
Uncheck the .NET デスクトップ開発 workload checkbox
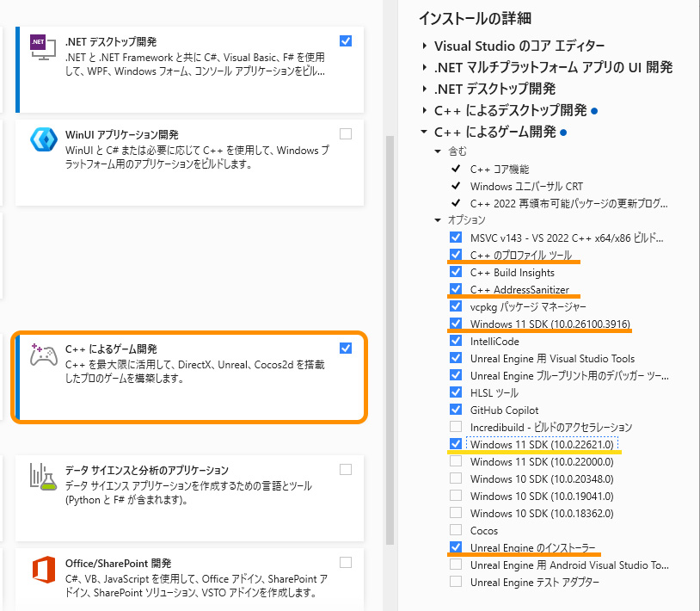346,41
